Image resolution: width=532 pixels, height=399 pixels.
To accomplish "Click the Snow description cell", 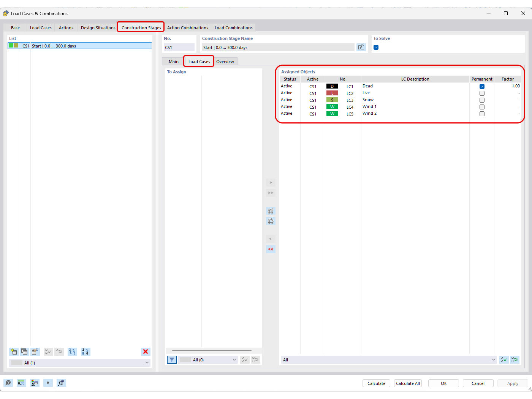I will (x=415, y=100).
